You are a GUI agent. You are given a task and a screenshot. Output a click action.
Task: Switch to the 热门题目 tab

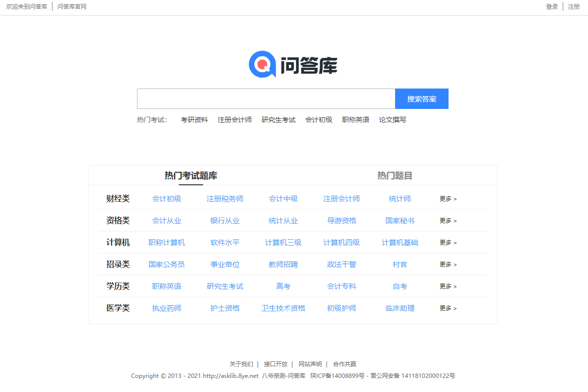pos(394,176)
